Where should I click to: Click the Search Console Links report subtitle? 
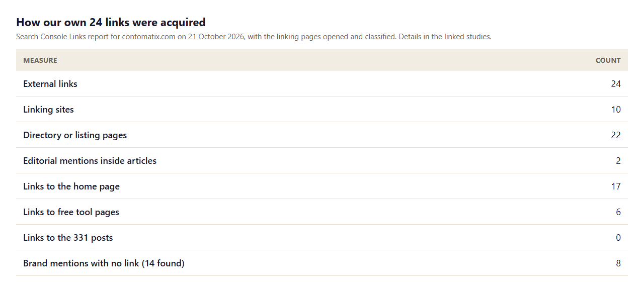click(254, 37)
